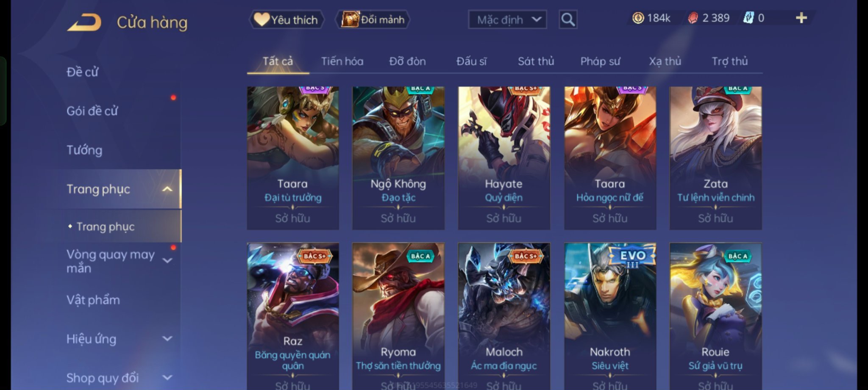Expand the Shop quy đổi section

coord(167,377)
